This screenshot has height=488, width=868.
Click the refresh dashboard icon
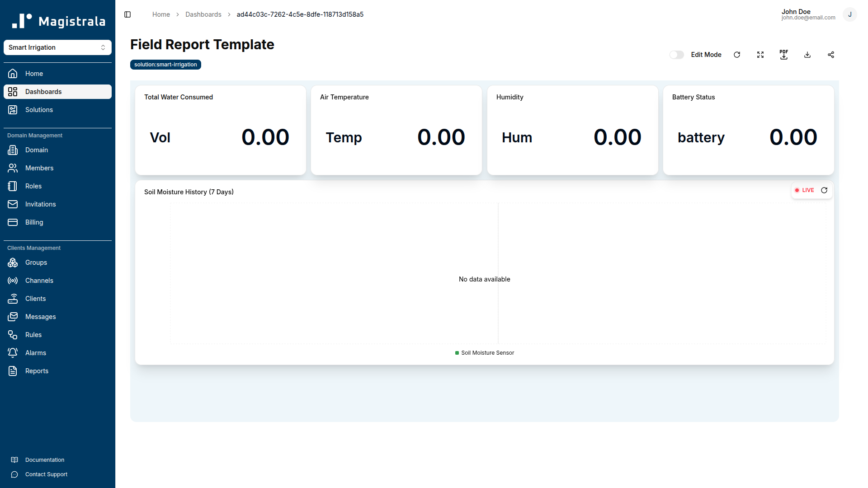click(x=737, y=55)
